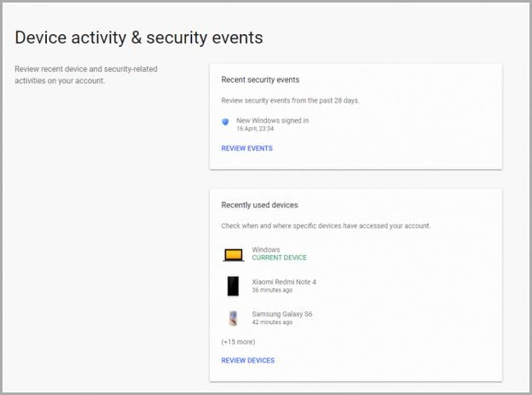Expand the (+15 more) devices text

238,341
